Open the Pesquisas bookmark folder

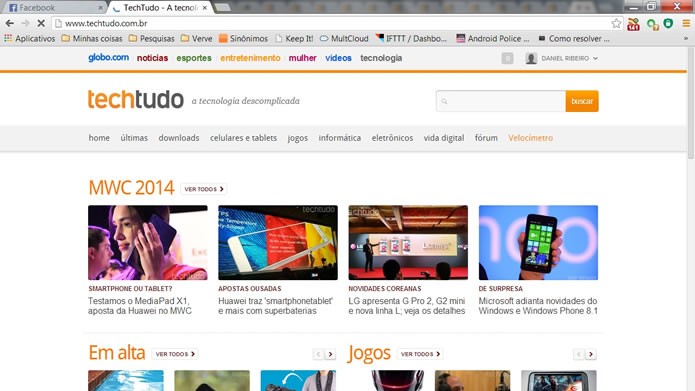152,39
